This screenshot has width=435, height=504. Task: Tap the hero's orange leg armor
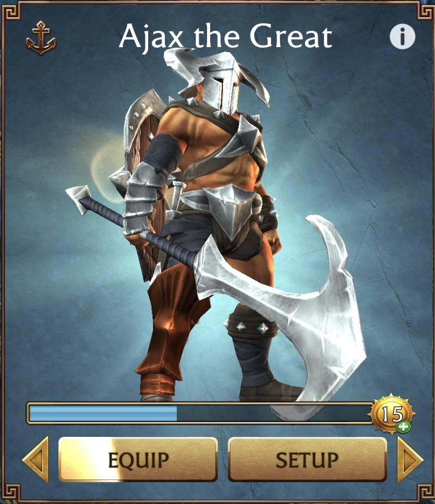pos(170,328)
